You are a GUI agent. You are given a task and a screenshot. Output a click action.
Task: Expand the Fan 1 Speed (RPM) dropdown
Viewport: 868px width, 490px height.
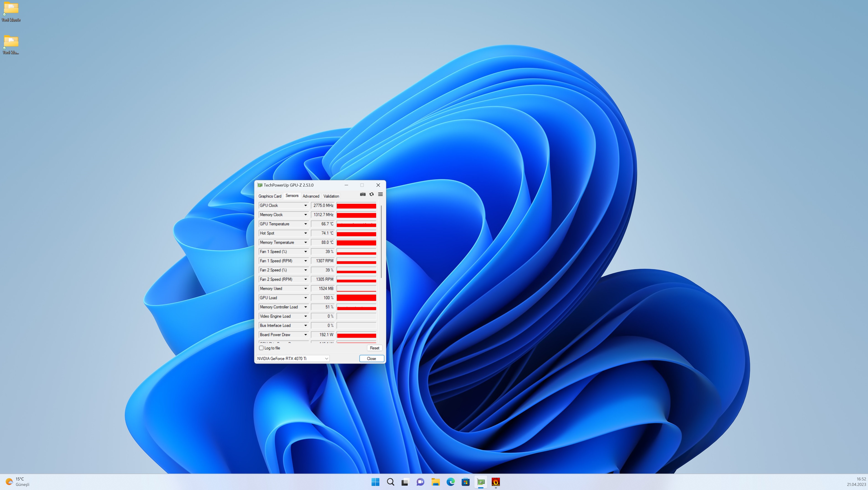[306, 261]
